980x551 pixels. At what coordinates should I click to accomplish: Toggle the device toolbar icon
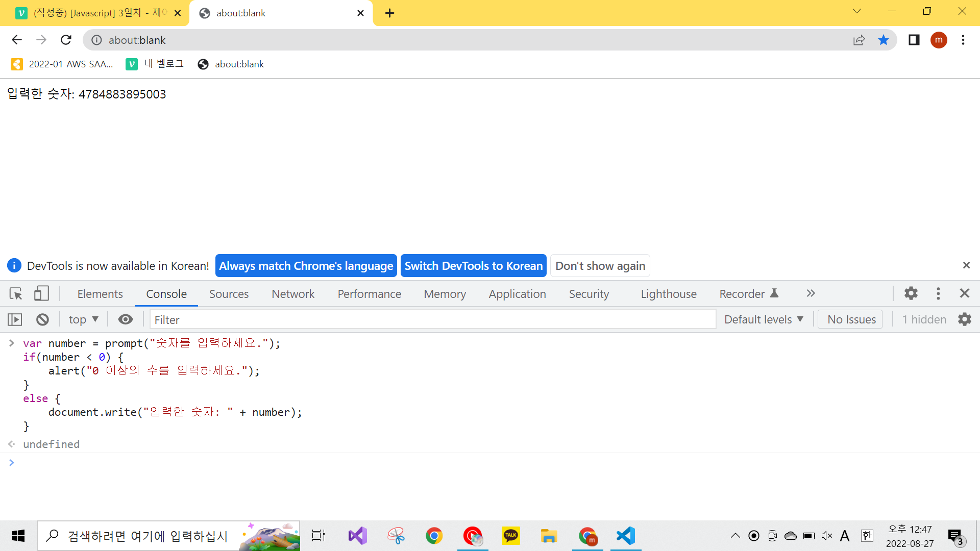[41, 294]
